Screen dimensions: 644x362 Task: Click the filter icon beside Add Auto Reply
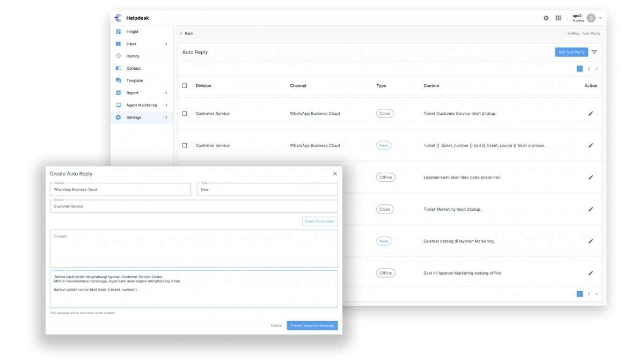coord(594,52)
